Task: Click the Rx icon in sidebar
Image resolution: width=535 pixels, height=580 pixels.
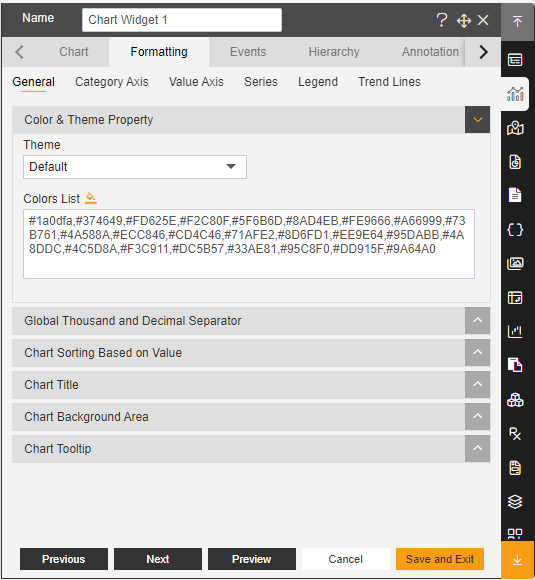Action: point(515,434)
